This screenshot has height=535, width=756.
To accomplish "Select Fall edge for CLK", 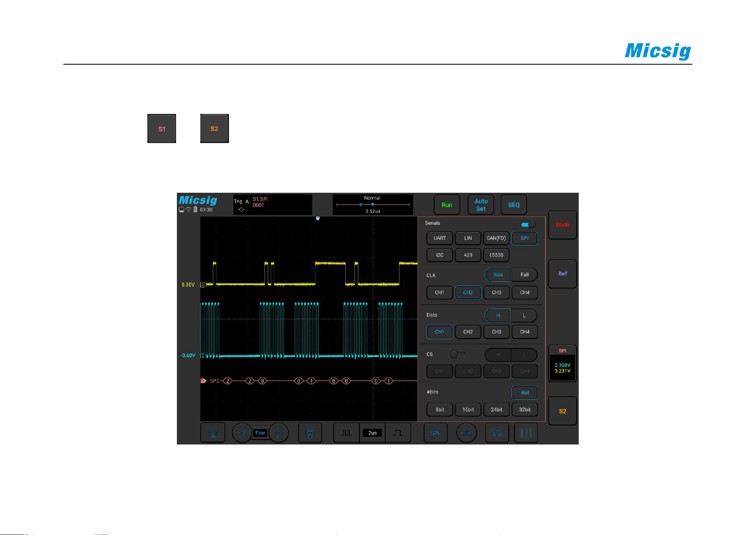I will (x=524, y=275).
